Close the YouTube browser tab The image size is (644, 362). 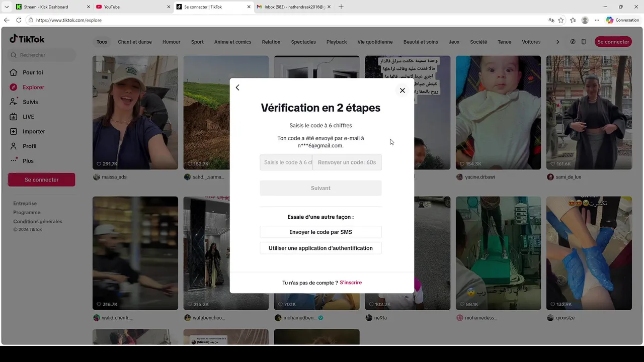point(169,7)
